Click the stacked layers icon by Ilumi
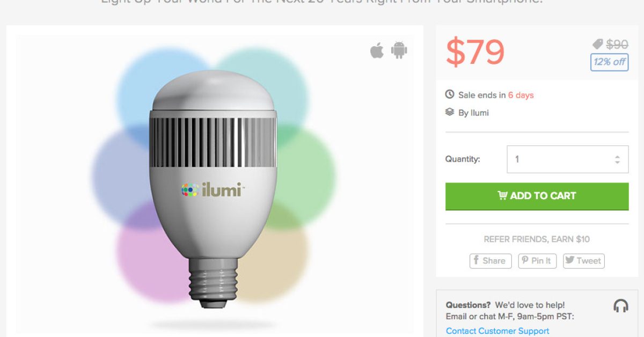 coord(450,113)
